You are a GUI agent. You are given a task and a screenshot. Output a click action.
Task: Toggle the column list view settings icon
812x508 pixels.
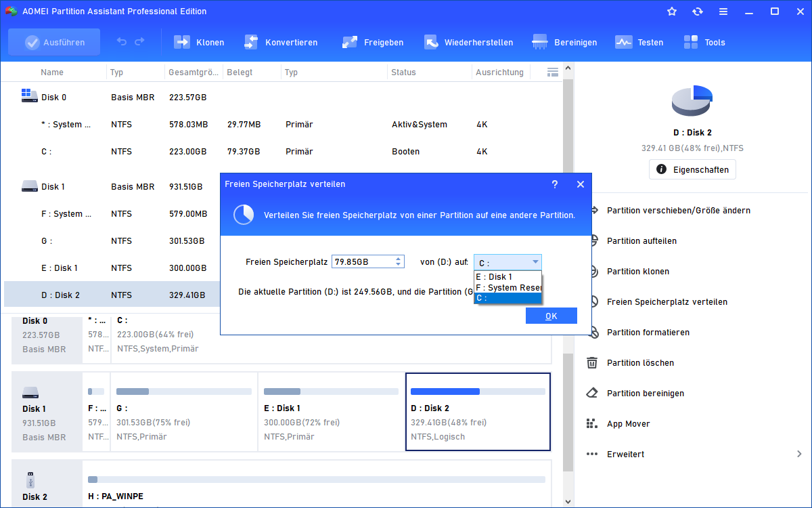[553, 72]
